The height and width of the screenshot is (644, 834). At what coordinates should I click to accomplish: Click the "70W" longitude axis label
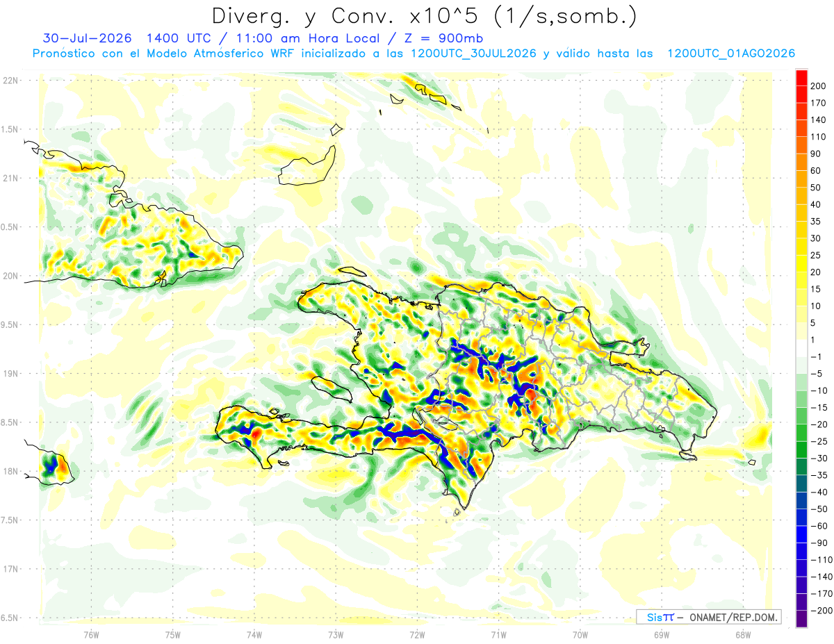580,634
